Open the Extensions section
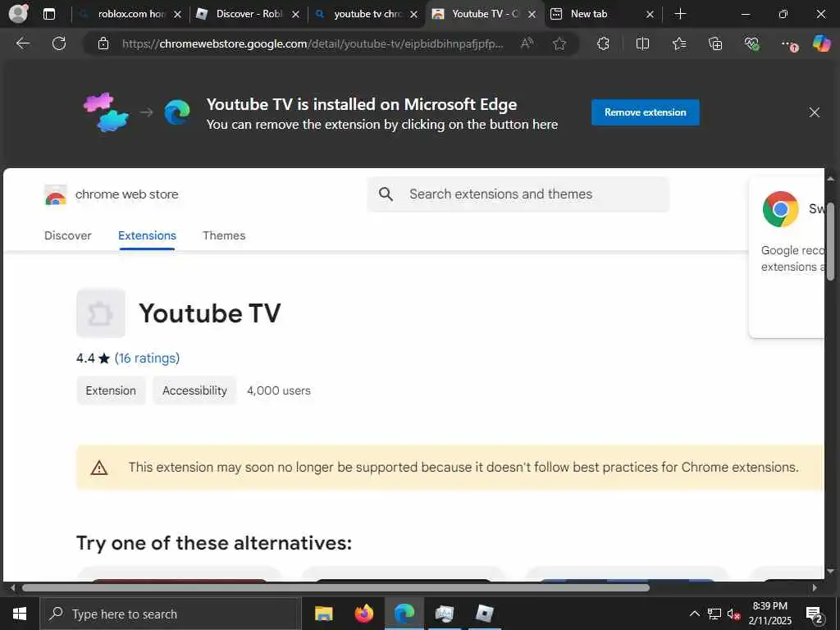Image resolution: width=840 pixels, height=630 pixels. 147,235
